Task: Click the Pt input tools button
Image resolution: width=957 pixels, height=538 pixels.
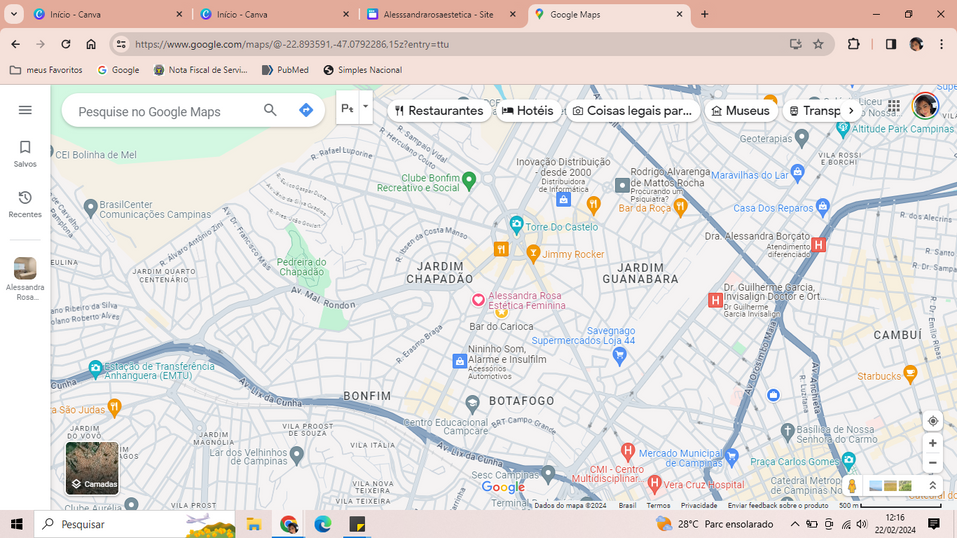Action: tap(347, 107)
